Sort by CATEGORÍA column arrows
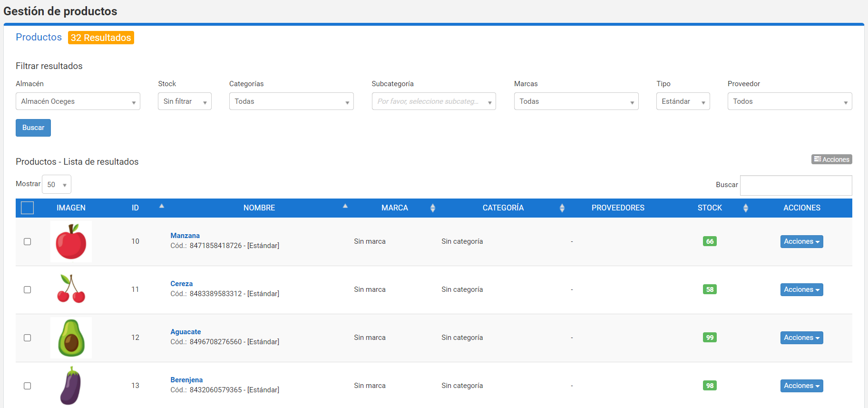Viewport: 868px width, 408px height. 562,208
